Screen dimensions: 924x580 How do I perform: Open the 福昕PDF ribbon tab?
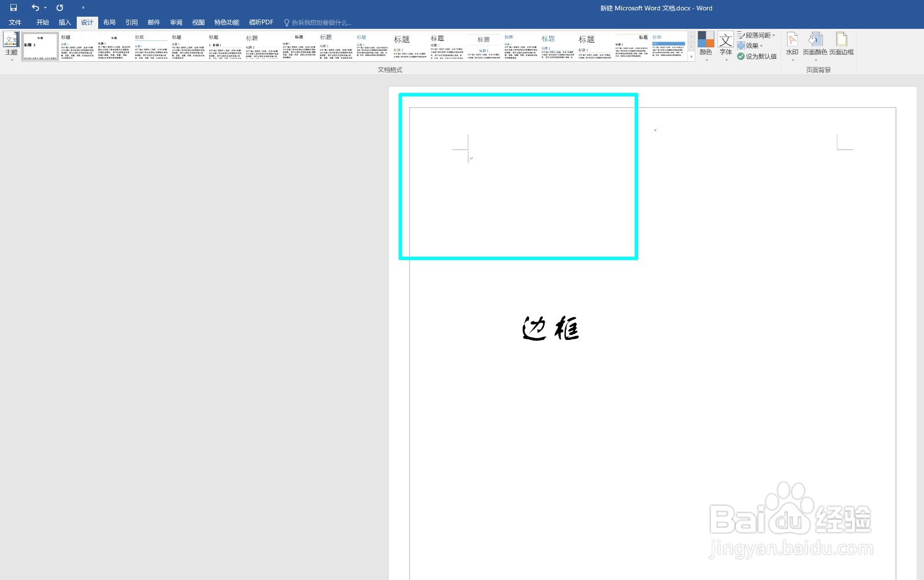click(x=261, y=23)
